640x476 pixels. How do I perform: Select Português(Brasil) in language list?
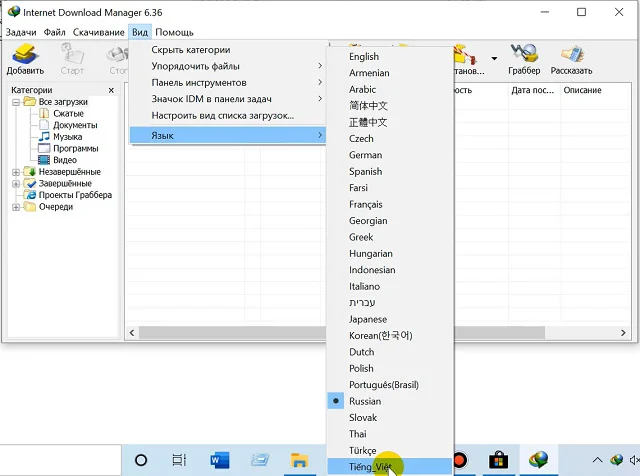click(x=390, y=385)
